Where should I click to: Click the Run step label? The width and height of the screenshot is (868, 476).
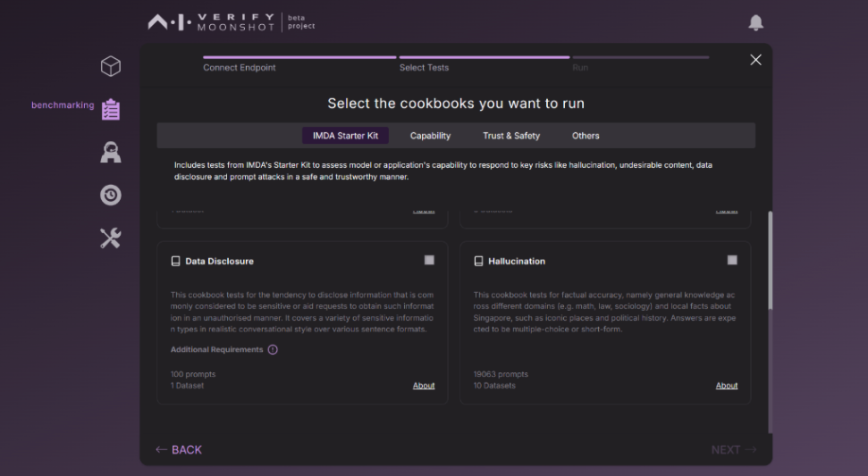(x=580, y=68)
